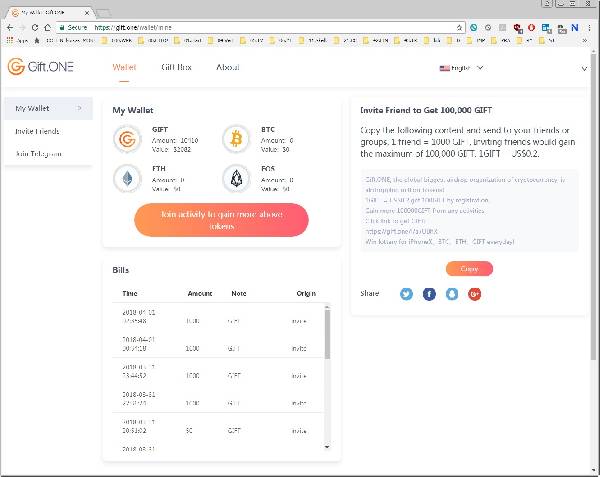The height and width of the screenshot is (477, 600).
Task: Click the EOS coin icon
Action: [236, 178]
